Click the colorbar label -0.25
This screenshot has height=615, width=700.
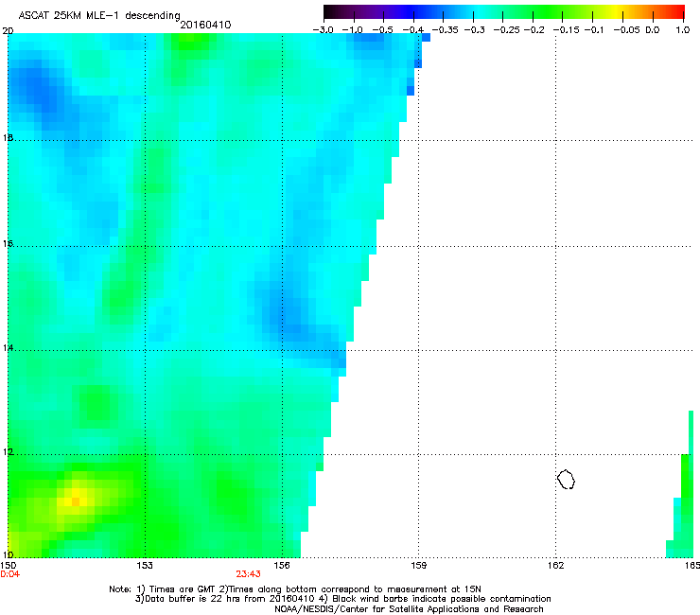506,30
